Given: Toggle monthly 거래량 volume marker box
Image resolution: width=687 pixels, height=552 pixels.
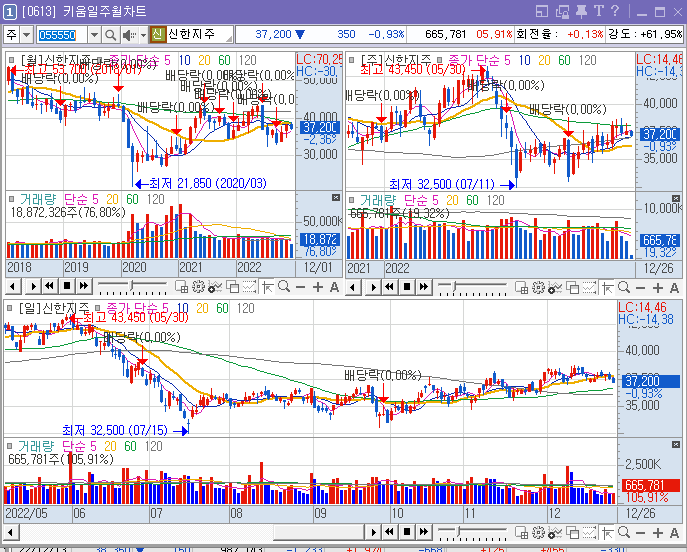Looking at the screenshot, I should pos(12,199).
